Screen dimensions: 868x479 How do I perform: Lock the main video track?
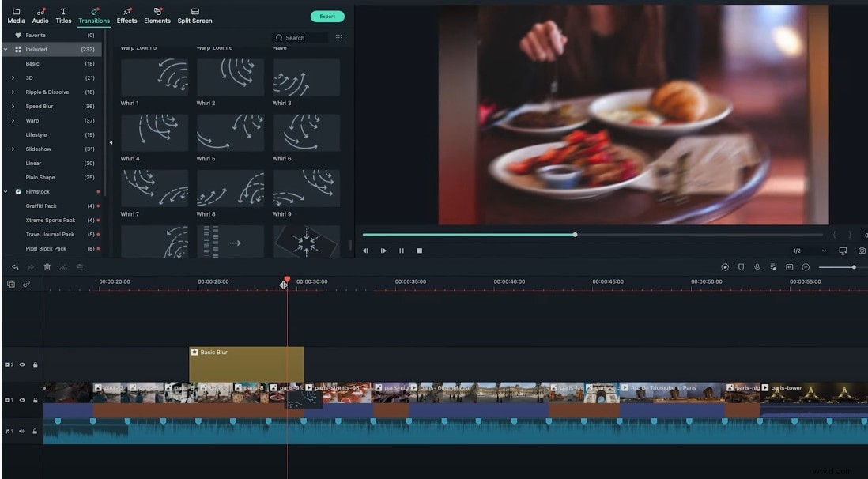coord(36,401)
